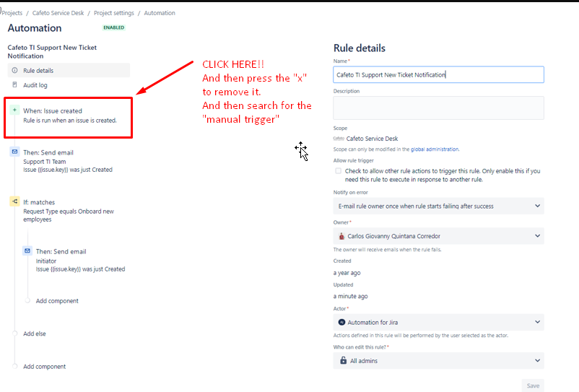
Task: Follow the global administration link
Action: click(x=435, y=149)
